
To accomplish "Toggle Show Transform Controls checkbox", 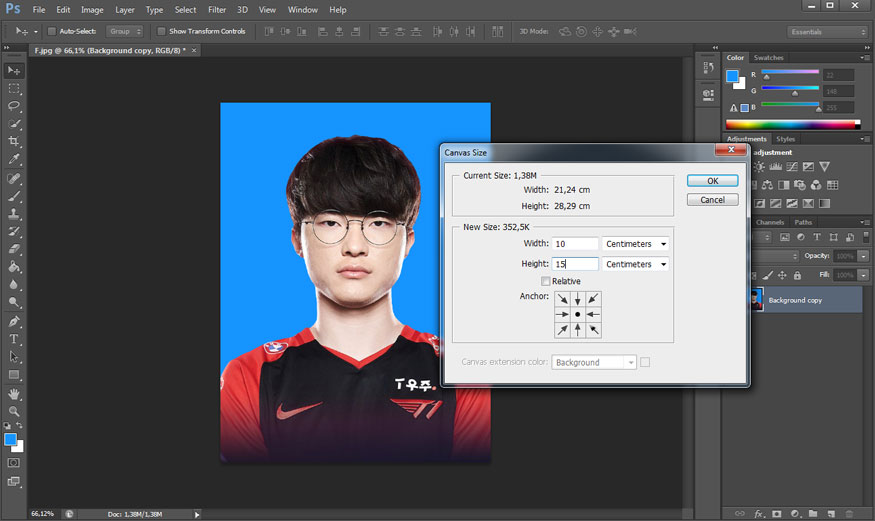I will pos(161,31).
